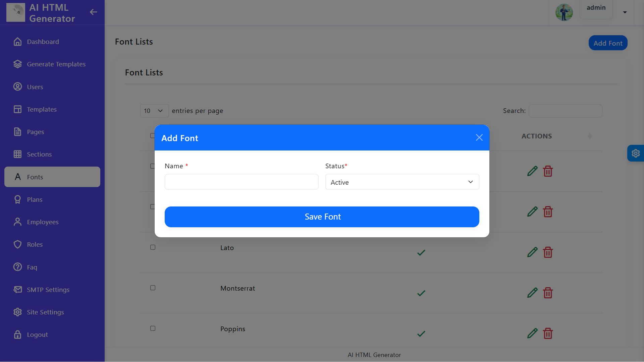Open the floating settings gear panel

tap(635, 154)
